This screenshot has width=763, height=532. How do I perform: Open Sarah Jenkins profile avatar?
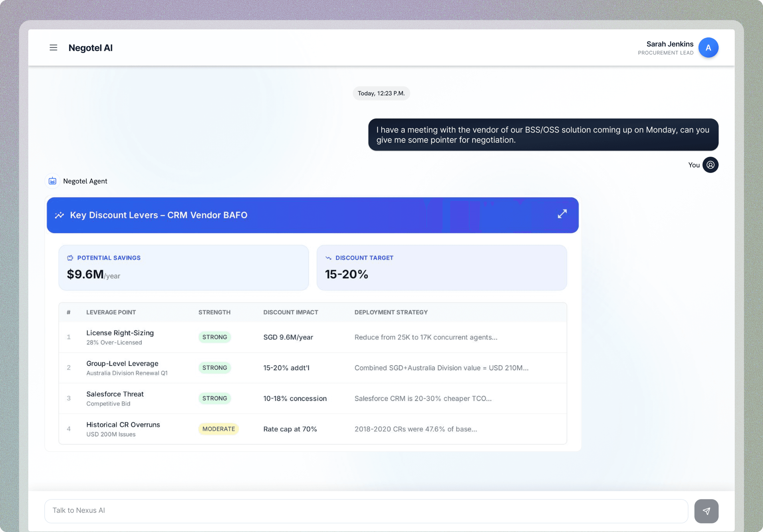click(x=708, y=47)
